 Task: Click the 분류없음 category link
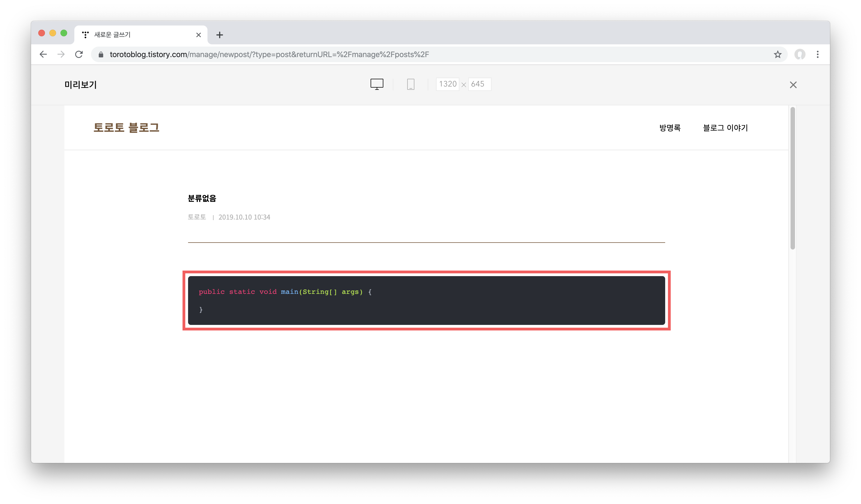coord(202,198)
